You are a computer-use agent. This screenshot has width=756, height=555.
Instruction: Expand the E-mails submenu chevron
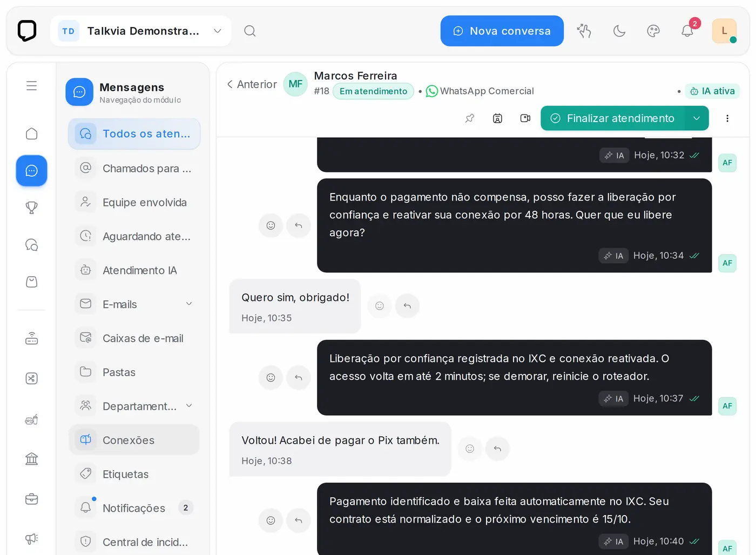click(x=189, y=304)
